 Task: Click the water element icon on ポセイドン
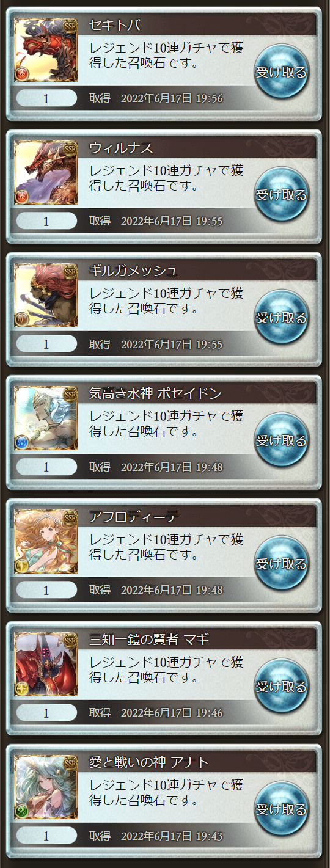(22, 443)
